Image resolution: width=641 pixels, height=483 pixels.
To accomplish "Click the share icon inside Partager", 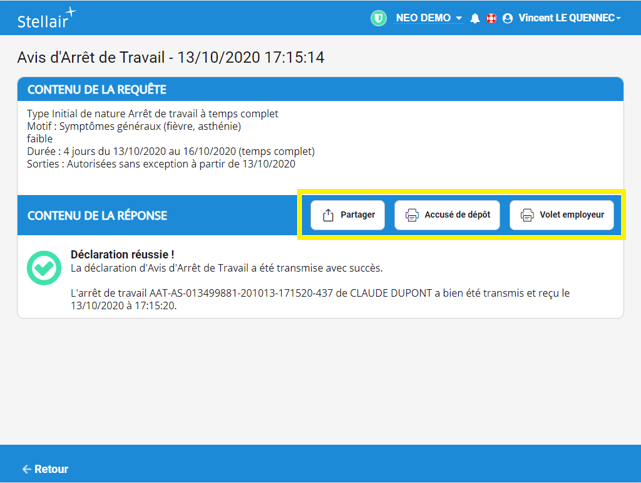I will pyautogui.click(x=327, y=215).
